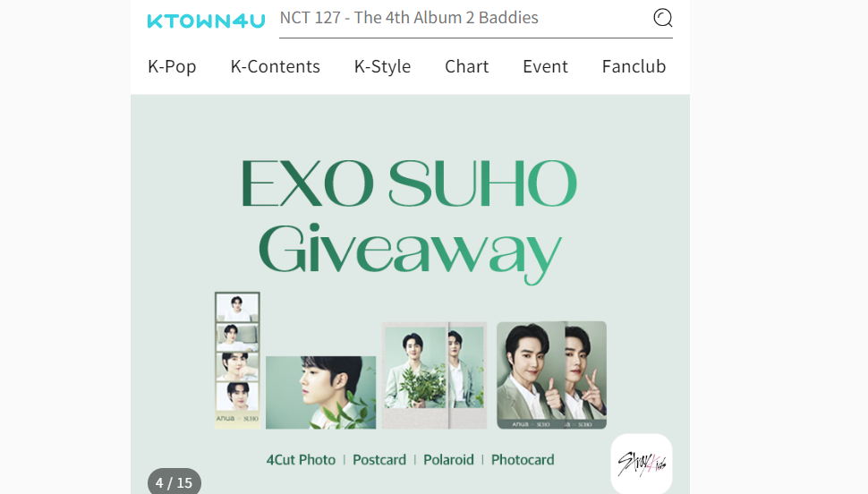
Task: Click the Postcard label
Action: point(379,460)
